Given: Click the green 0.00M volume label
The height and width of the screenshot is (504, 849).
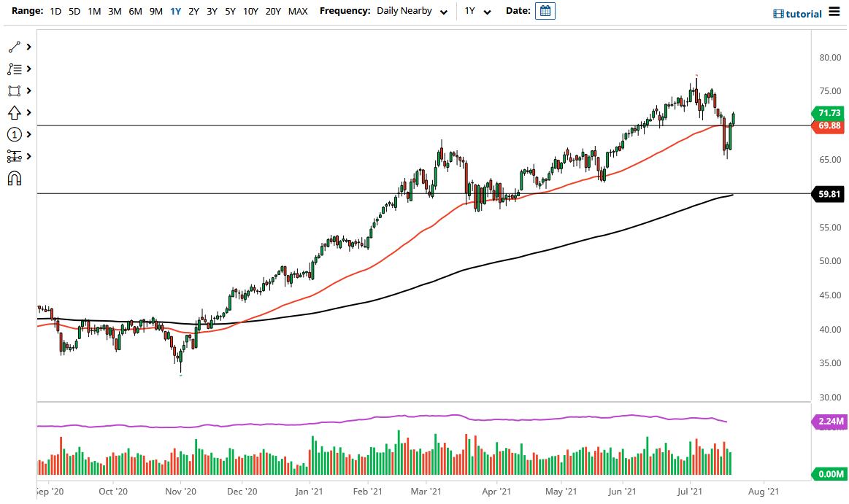Looking at the screenshot, I should pos(829,473).
